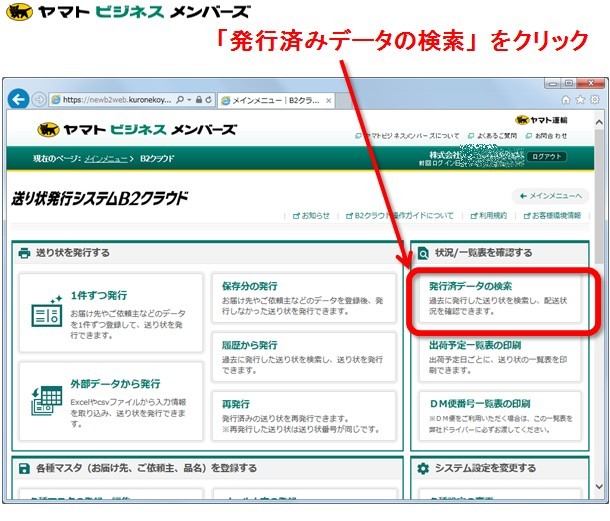The image size is (610, 521).
Task: Click the ヤマト ビジネス メンバーズ logo in page
Action: 137,129
